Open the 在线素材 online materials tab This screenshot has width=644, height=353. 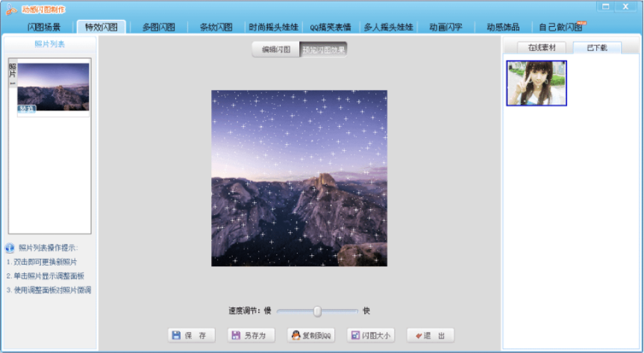542,48
